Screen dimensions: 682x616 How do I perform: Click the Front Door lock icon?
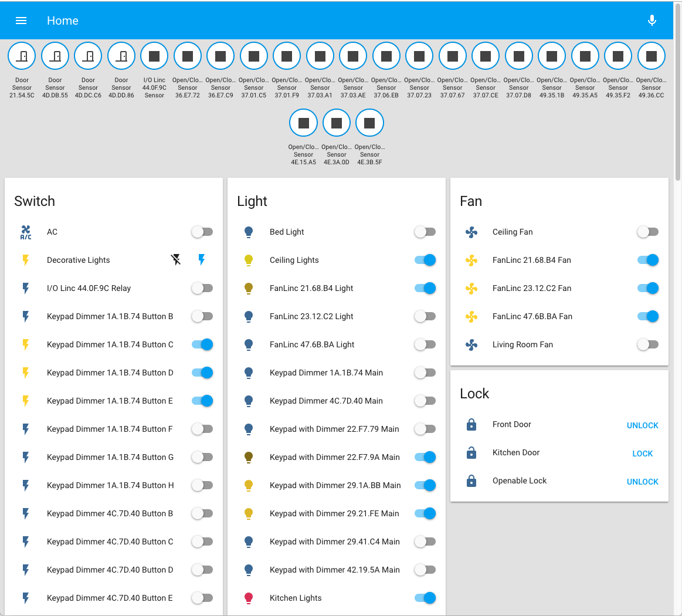pyautogui.click(x=471, y=425)
